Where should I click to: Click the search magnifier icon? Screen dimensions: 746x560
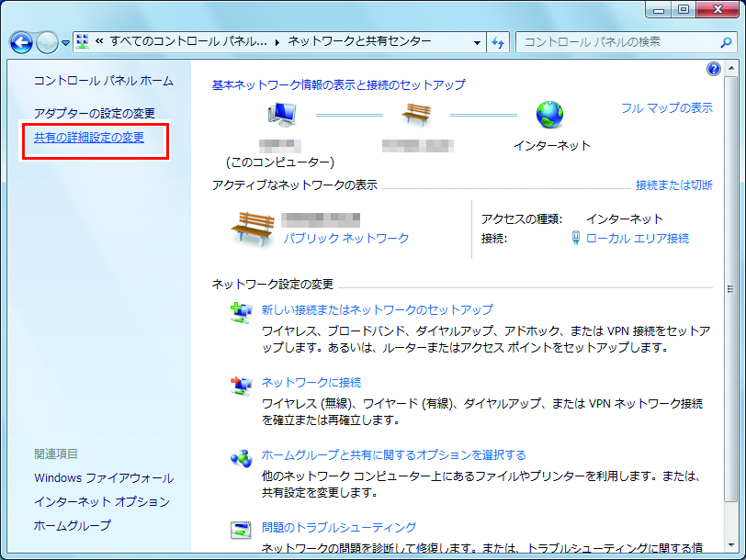pyautogui.click(x=725, y=42)
